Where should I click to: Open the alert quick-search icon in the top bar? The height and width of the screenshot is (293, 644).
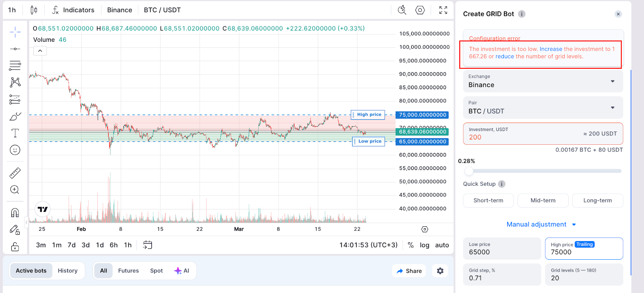tap(402, 10)
